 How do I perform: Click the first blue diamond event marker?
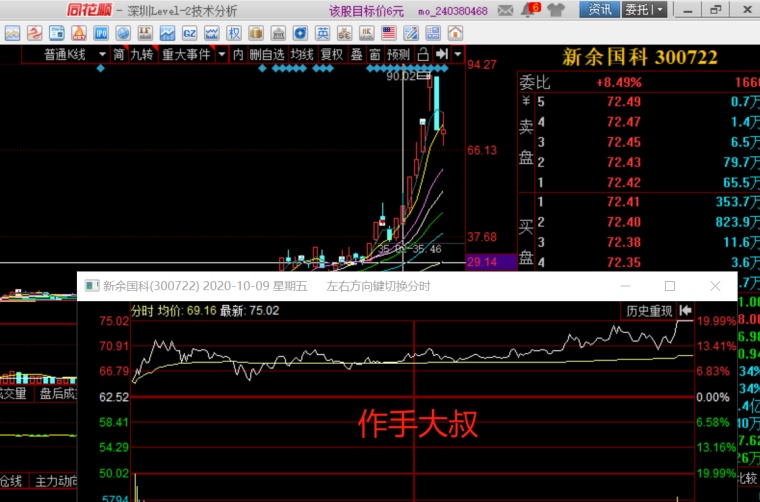101,68
